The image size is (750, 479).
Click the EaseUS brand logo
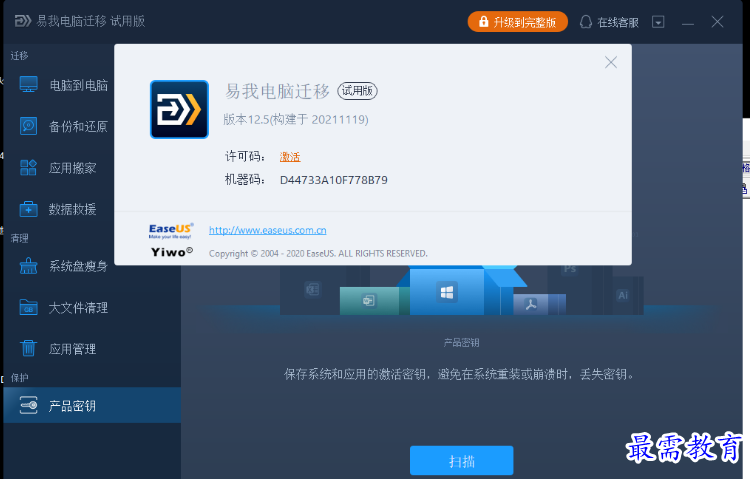click(171, 231)
